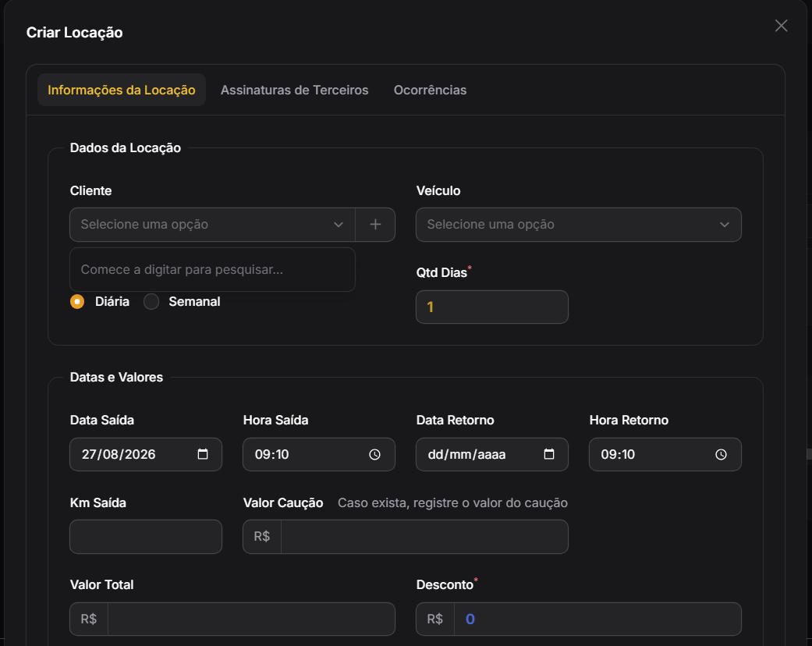Close the Criar Locação dialog
812x646 pixels.
[x=781, y=26]
